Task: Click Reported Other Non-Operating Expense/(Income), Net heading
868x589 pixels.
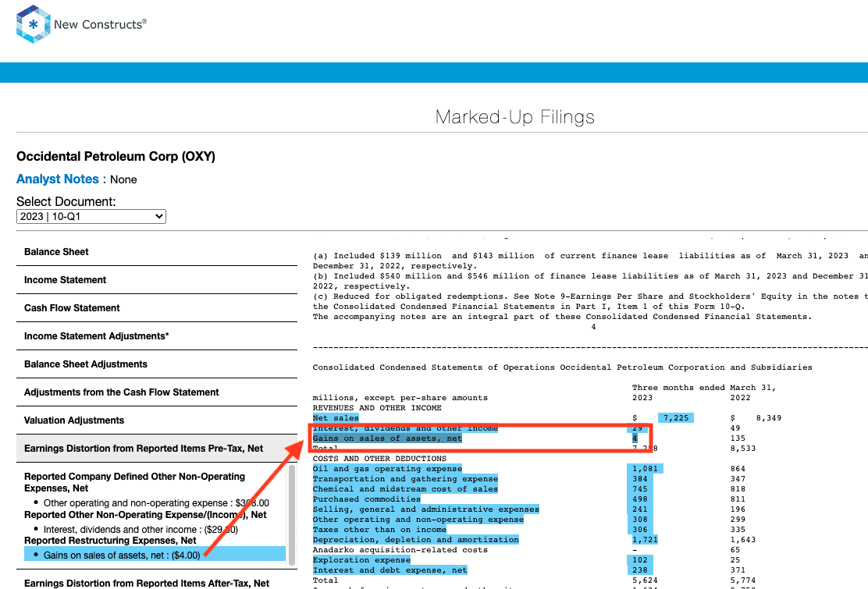Action: (x=145, y=514)
